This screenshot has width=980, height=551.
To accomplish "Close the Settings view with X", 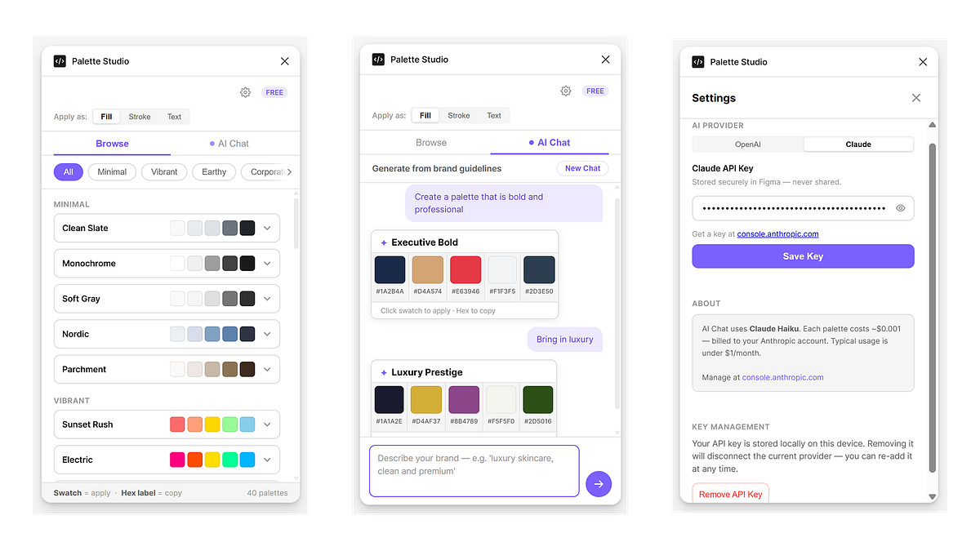I will (916, 98).
